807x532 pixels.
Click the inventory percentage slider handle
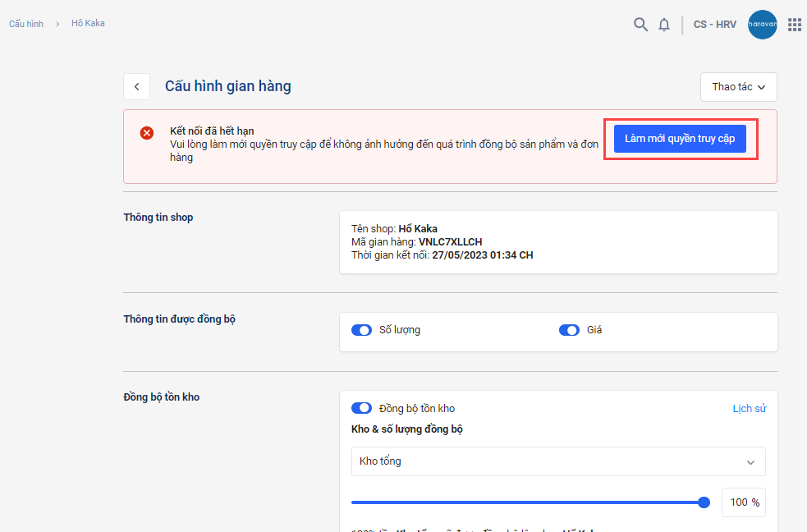point(704,502)
